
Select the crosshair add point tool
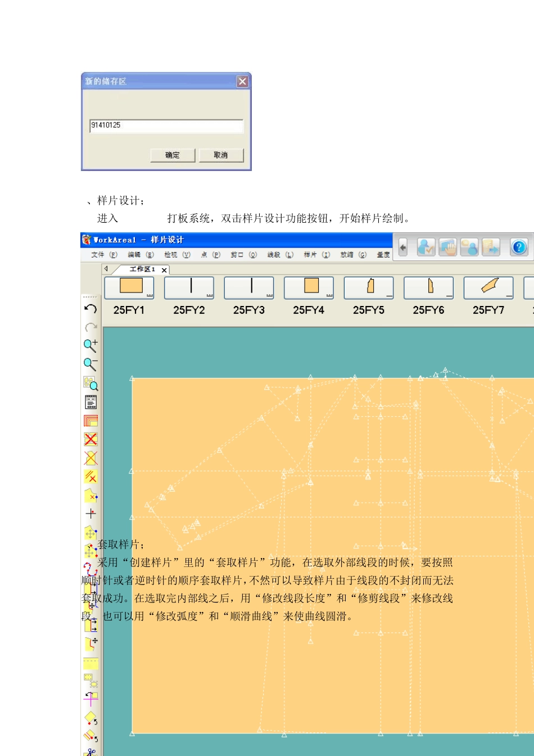[x=90, y=514]
